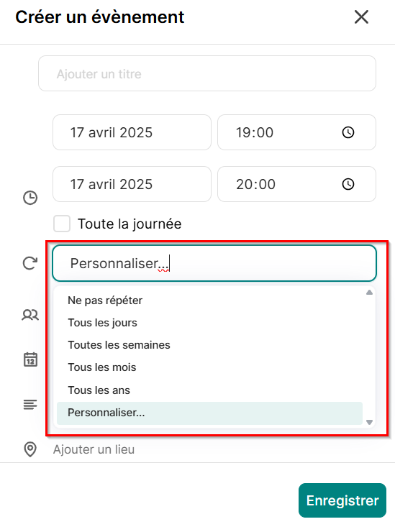The height and width of the screenshot is (532, 395).
Task: Open the 20:00 end time picker
Action: (296, 184)
